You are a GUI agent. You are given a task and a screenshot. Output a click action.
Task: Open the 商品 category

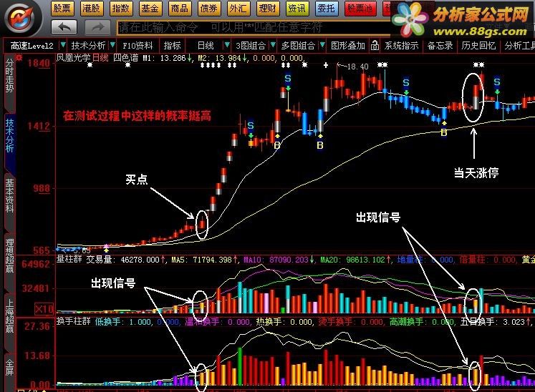pos(180,9)
